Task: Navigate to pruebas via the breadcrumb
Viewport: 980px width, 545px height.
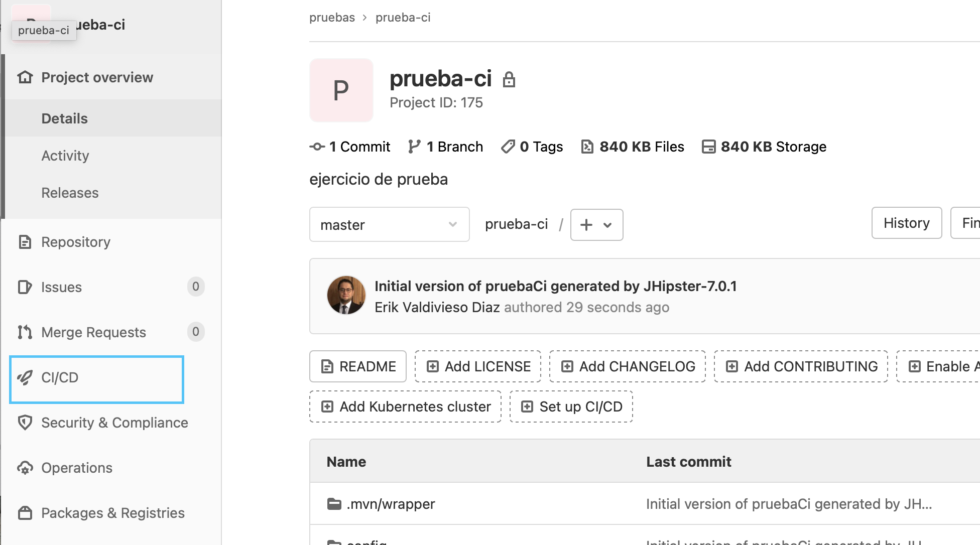Action: [332, 18]
